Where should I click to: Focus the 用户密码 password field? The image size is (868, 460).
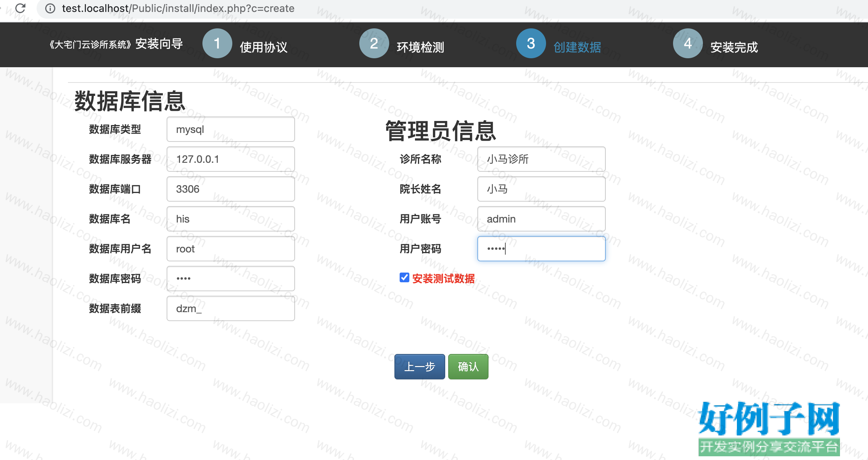(542, 249)
